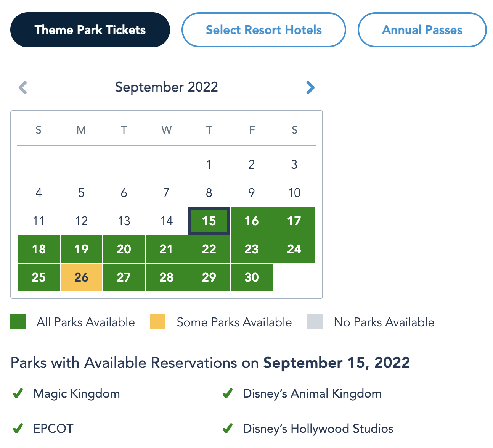The width and height of the screenshot is (493, 448).
Task: Click the checkmark beside Disney's Hollywood Studios
Action: coord(228,429)
